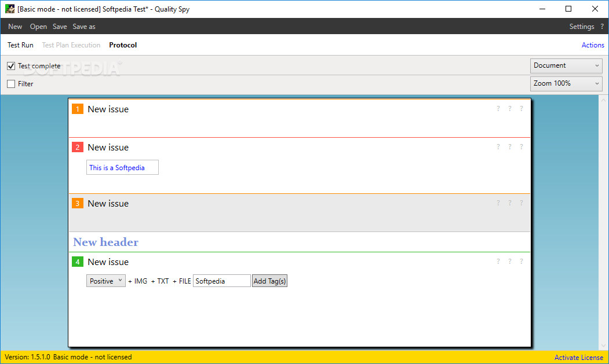
Task: Open the Settings menu
Action: 581,27
